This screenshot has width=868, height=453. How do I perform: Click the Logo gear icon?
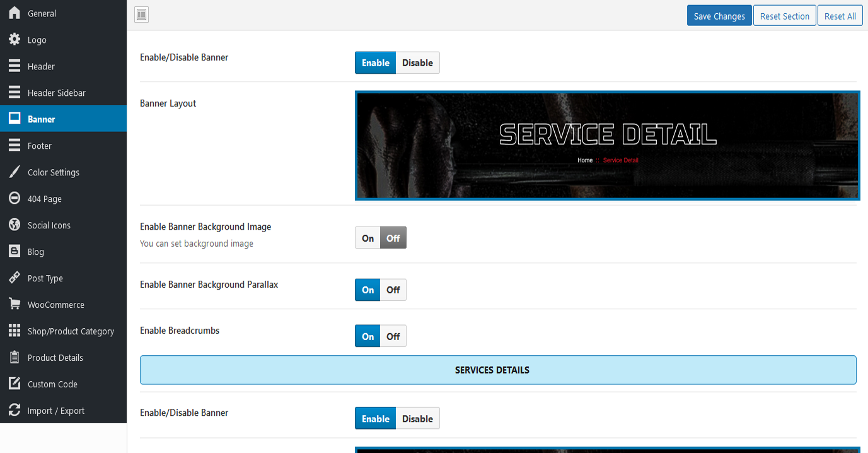pyautogui.click(x=14, y=40)
